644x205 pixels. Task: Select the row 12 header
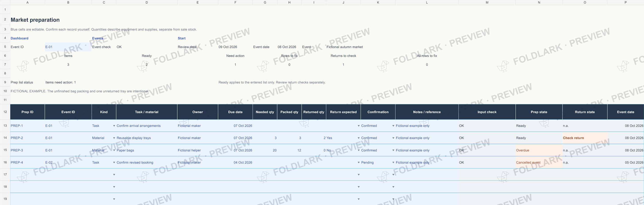coord(5,112)
